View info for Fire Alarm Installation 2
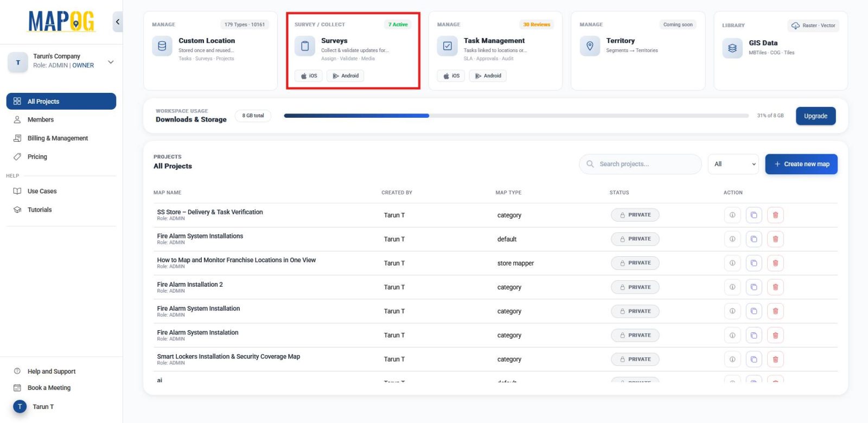 (732, 287)
